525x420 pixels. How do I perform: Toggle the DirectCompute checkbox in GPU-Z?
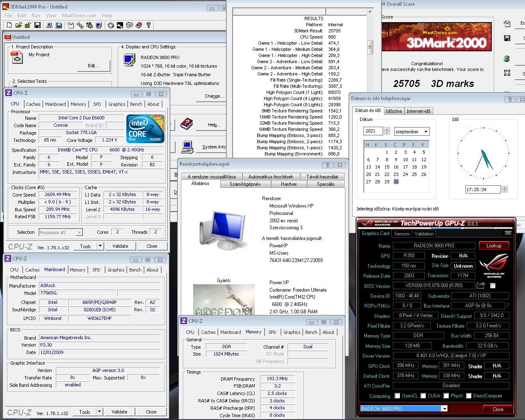(468, 396)
